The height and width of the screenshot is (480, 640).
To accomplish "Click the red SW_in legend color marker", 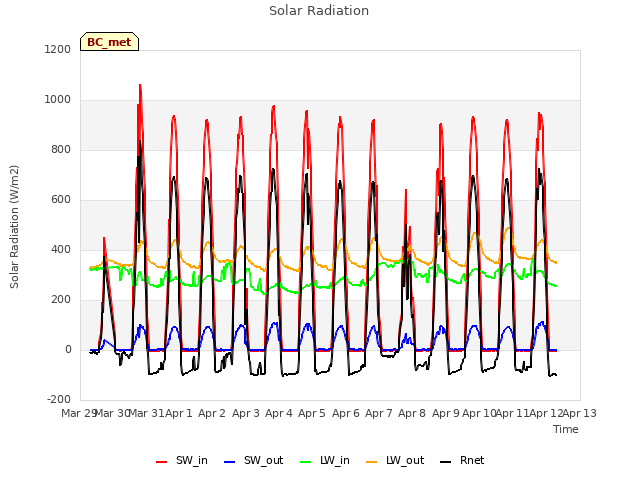I will click(162, 462).
